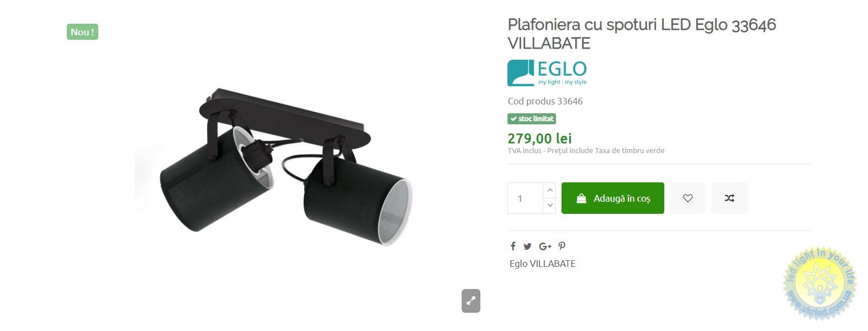Pin product on Pinterest
Screen dimensions: 868x331
tap(562, 246)
